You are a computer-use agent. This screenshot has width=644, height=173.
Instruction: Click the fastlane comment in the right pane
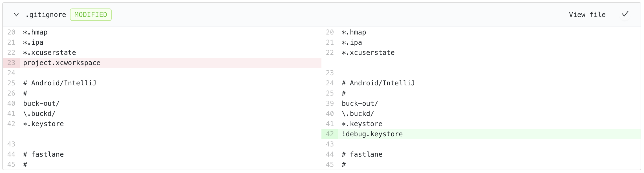362,154
